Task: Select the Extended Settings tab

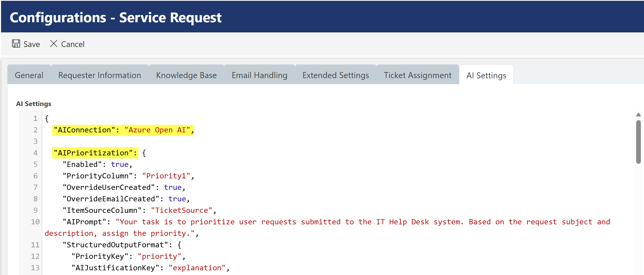Action: [336, 75]
